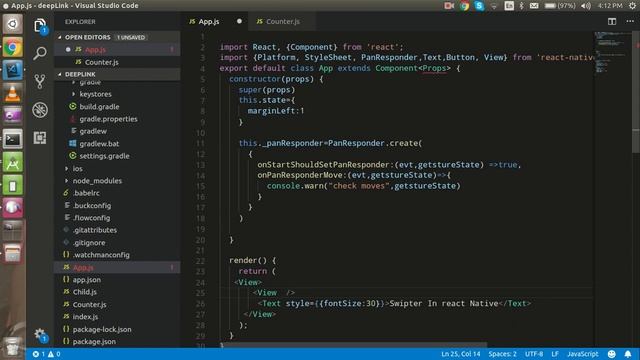
Task: Launch Visual Studio Code from the dock
Action: coord(13,70)
